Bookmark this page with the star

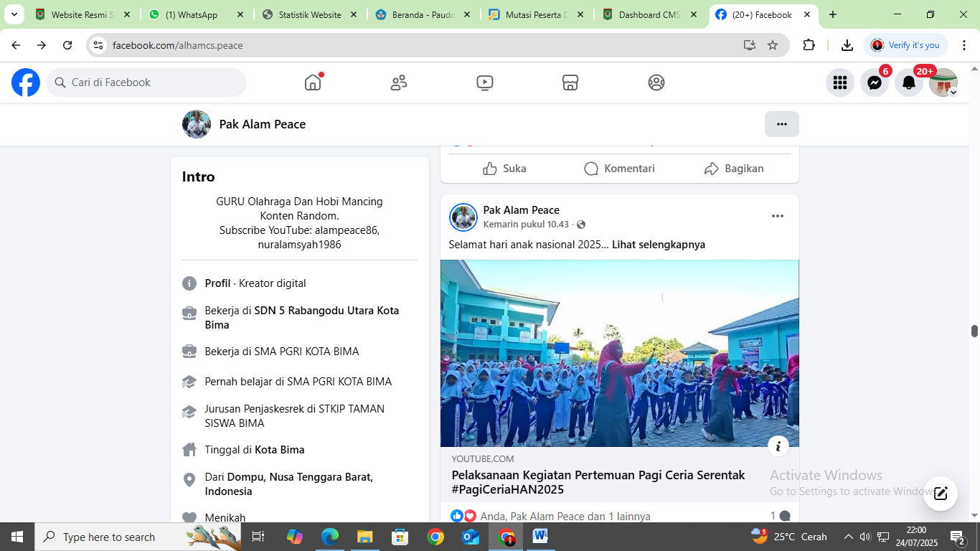773,45
